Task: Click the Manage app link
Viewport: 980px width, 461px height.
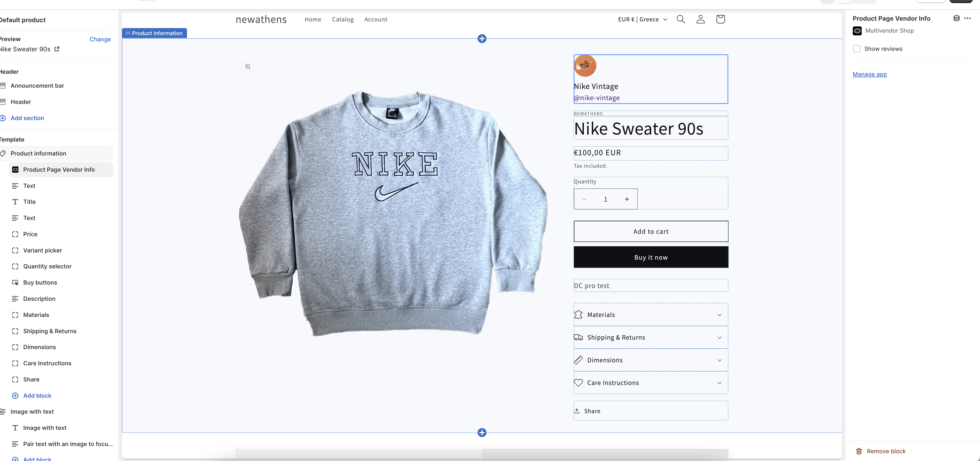Action: (870, 74)
